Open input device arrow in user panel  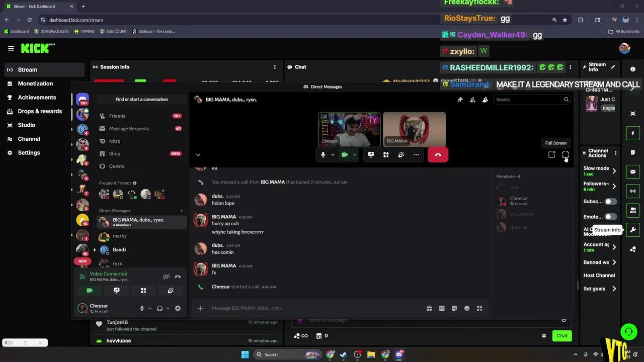[x=150, y=308]
